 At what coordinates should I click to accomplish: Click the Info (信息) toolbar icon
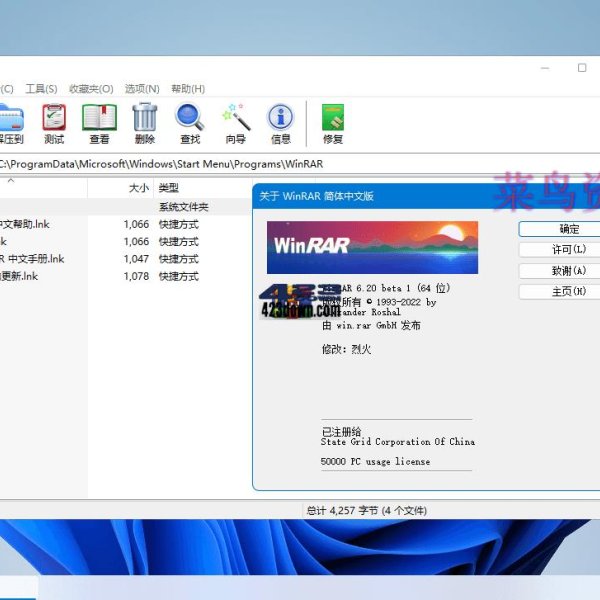click(281, 124)
